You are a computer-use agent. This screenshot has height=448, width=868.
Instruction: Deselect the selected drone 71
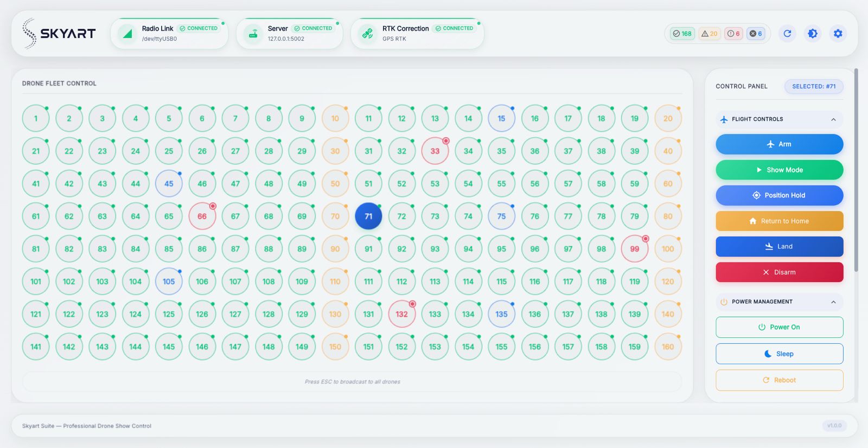368,216
